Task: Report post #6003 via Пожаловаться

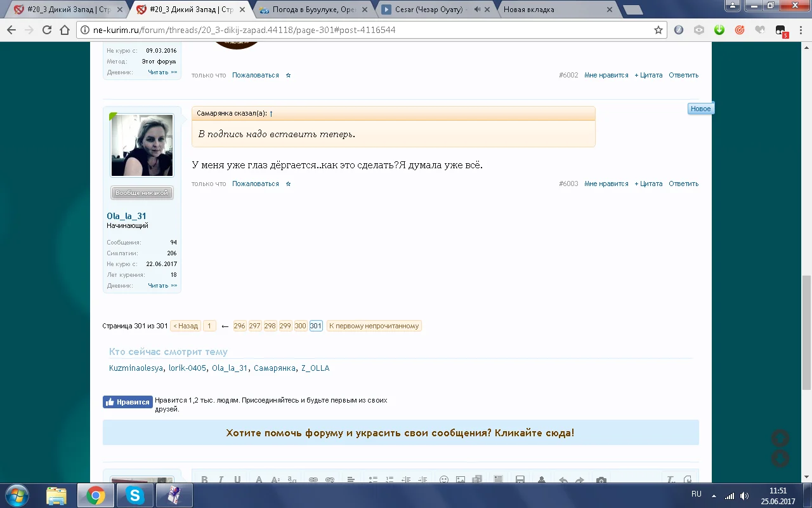Action: coord(256,184)
